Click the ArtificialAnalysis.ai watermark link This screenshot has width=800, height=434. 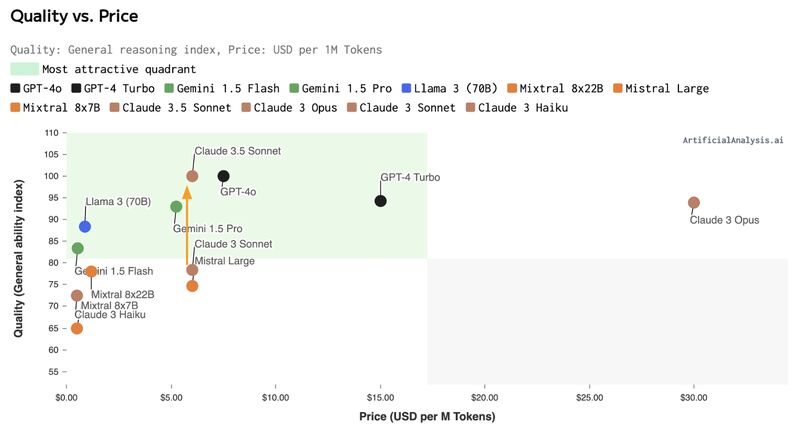point(733,141)
